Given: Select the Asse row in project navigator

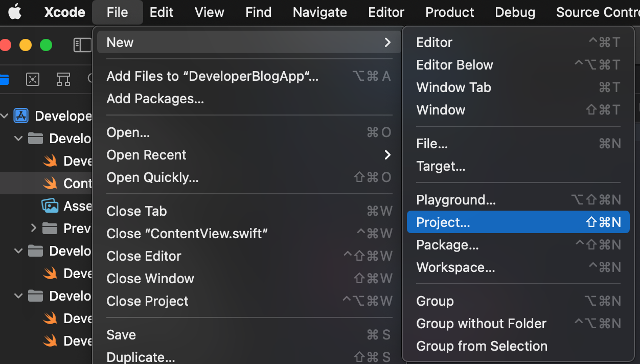Looking at the screenshot, I should pyautogui.click(x=46, y=206).
